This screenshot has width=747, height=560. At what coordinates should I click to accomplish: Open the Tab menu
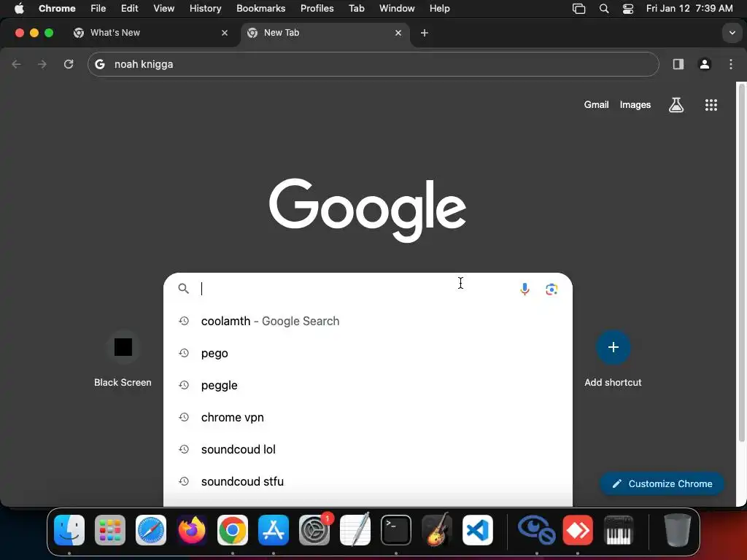pos(356,8)
